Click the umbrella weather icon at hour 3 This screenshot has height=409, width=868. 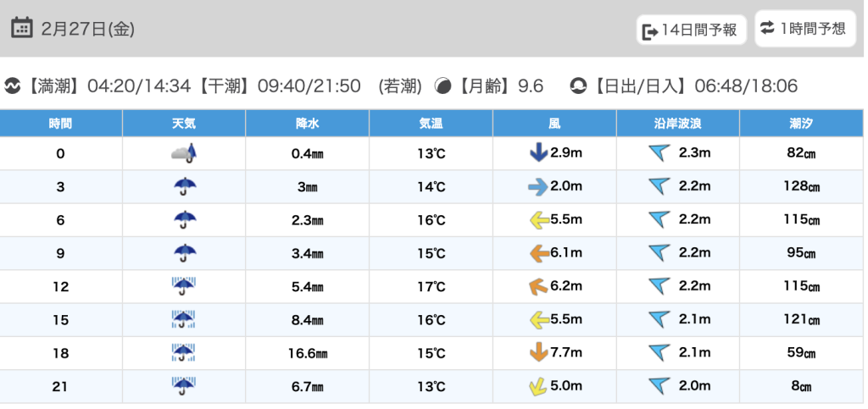click(184, 186)
